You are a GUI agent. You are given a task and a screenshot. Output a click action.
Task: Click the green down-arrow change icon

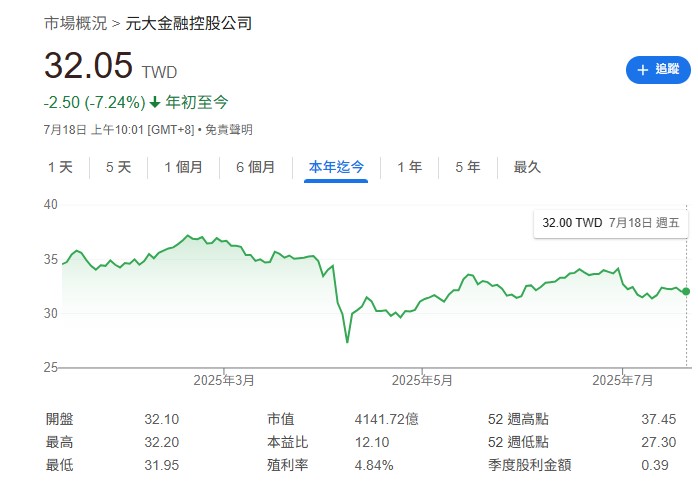pos(154,103)
